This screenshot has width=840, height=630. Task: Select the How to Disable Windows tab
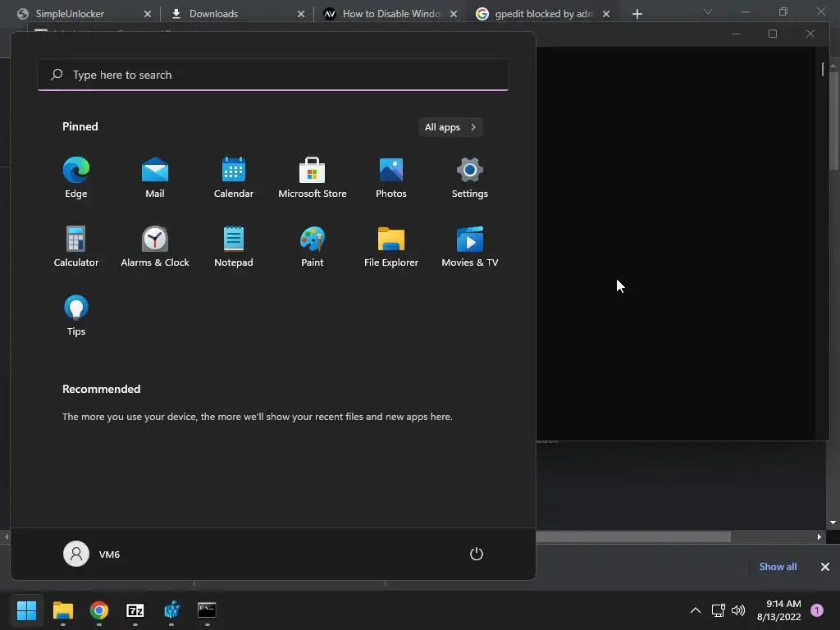pyautogui.click(x=390, y=14)
